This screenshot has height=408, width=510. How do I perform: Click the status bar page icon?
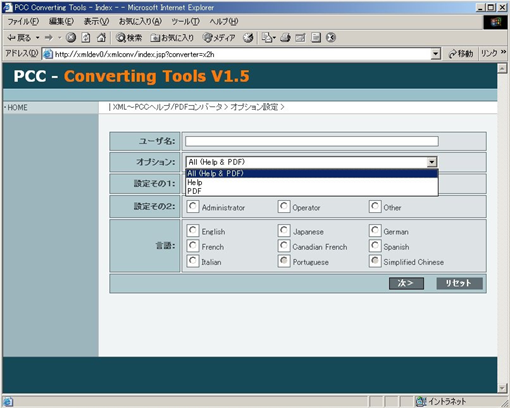pos(8,402)
